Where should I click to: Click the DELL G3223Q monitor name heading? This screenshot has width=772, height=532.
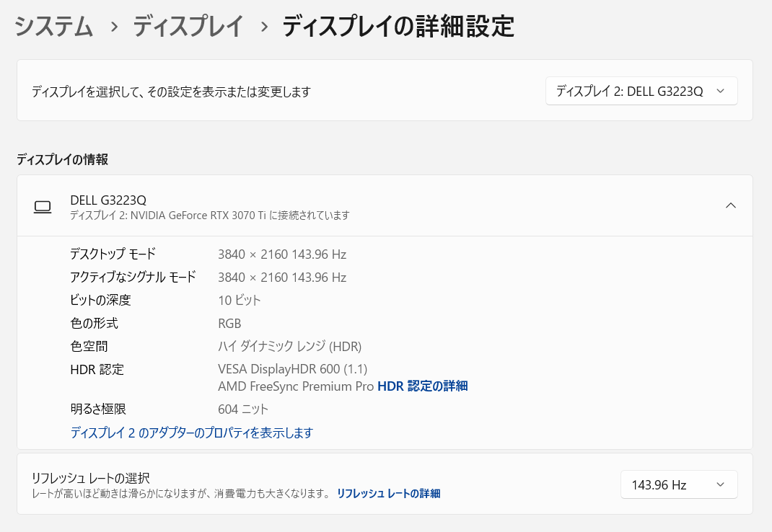tap(108, 200)
